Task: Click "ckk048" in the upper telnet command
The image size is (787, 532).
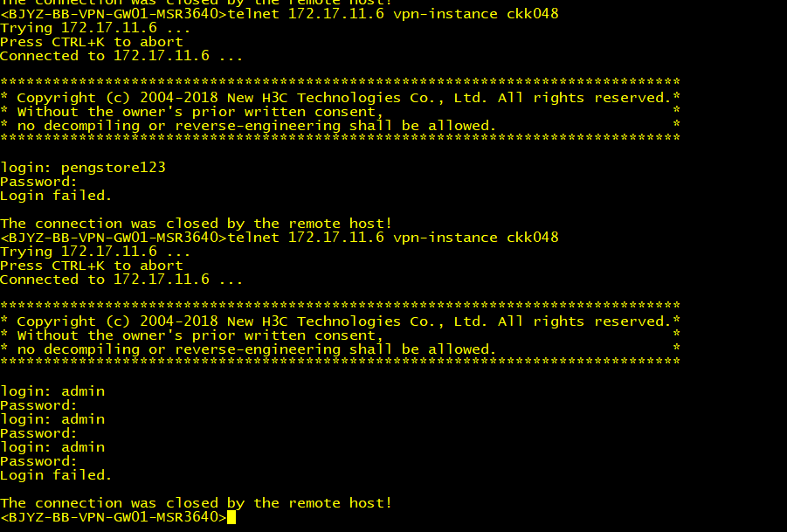Action: [x=532, y=14]
